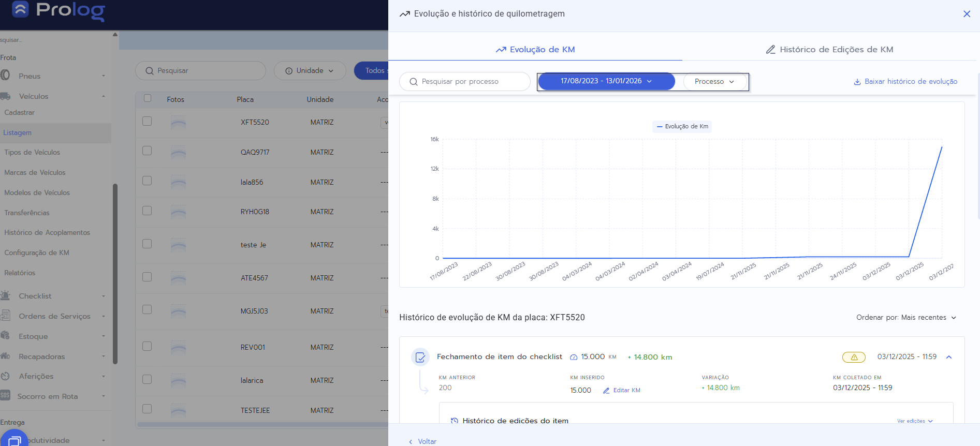Screen dimensions: 980x446
Task: Click the Voltar link at bottom
Action: click(423, 441)
